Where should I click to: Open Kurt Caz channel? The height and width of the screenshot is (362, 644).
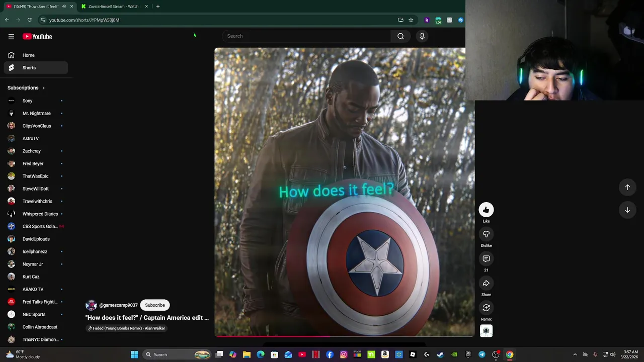click(x=35, y=277)
